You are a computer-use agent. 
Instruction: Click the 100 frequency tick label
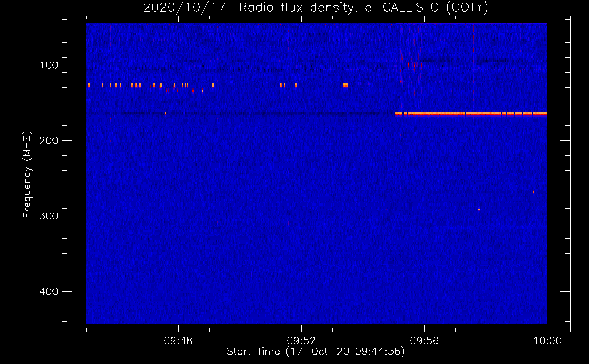[x=49, y=65]
